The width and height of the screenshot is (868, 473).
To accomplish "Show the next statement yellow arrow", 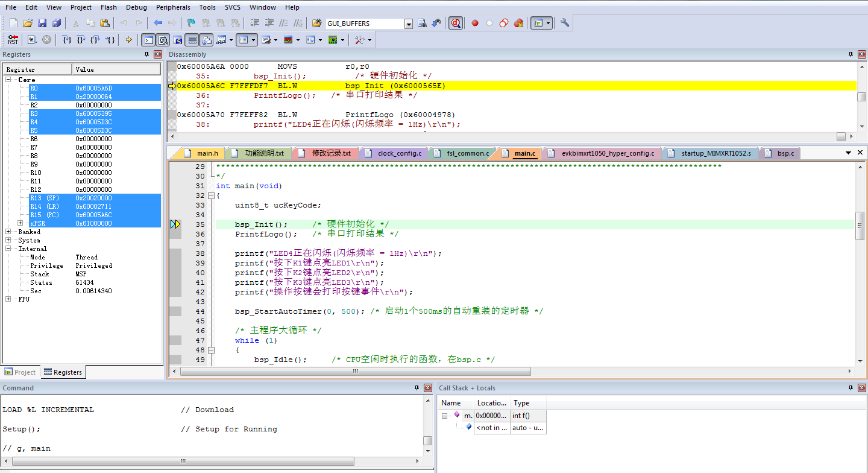I will (129, 40).
